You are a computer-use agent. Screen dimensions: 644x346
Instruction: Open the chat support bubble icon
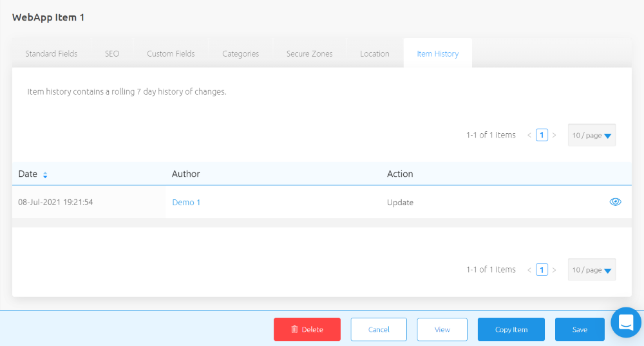point(626,323)
